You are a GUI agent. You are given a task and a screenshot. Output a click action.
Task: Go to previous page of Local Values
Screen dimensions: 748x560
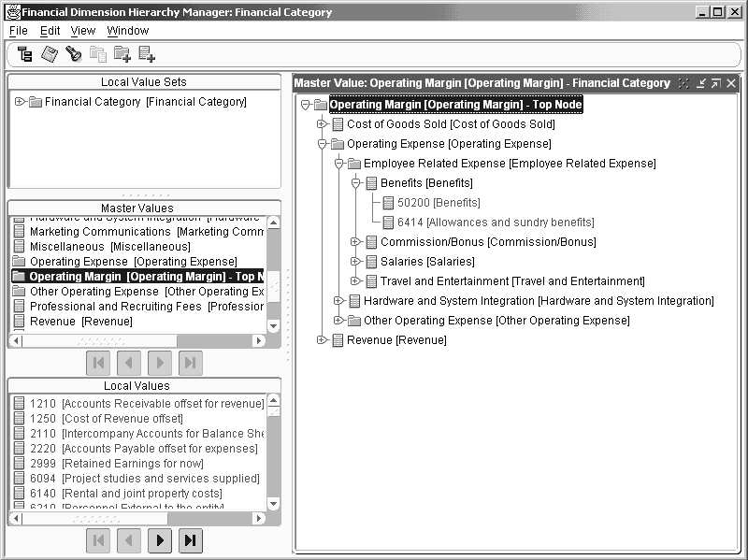click(129, 540)
